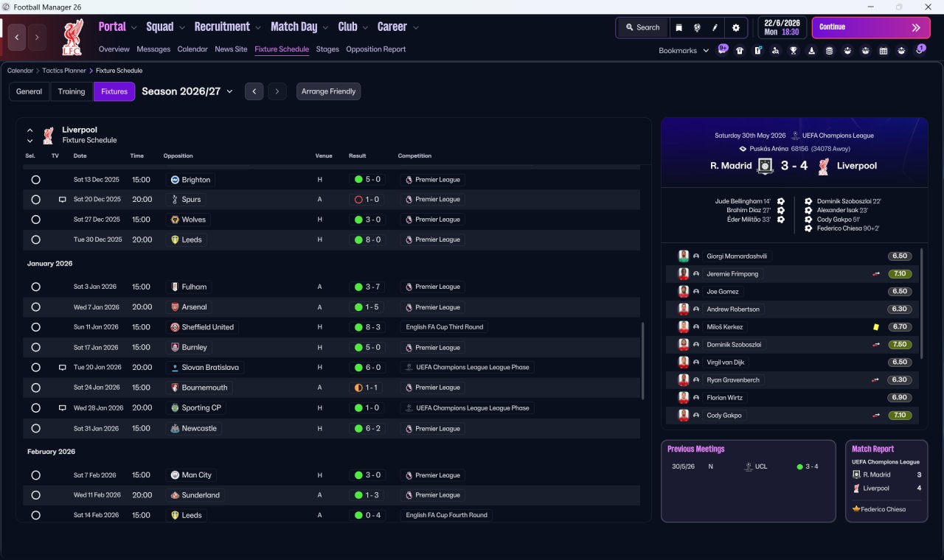Click the Arrange Friendly button

tap(328, 91)
